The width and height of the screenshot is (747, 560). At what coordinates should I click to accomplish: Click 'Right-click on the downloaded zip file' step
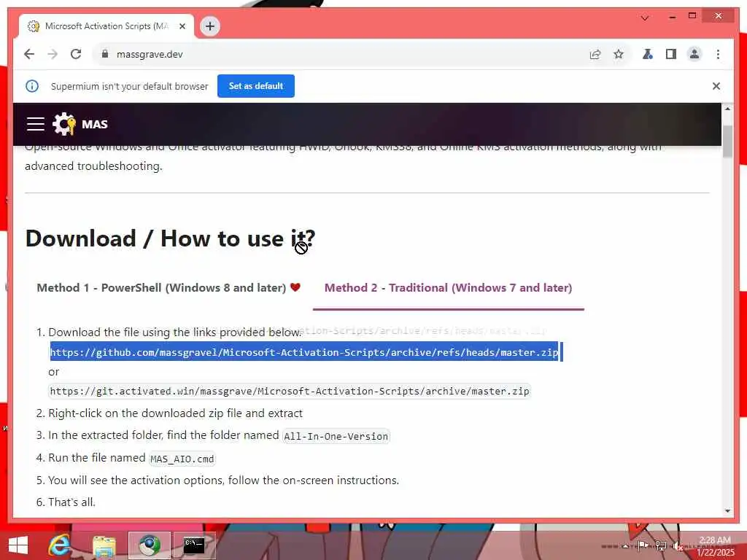click(x=175, y=413)
